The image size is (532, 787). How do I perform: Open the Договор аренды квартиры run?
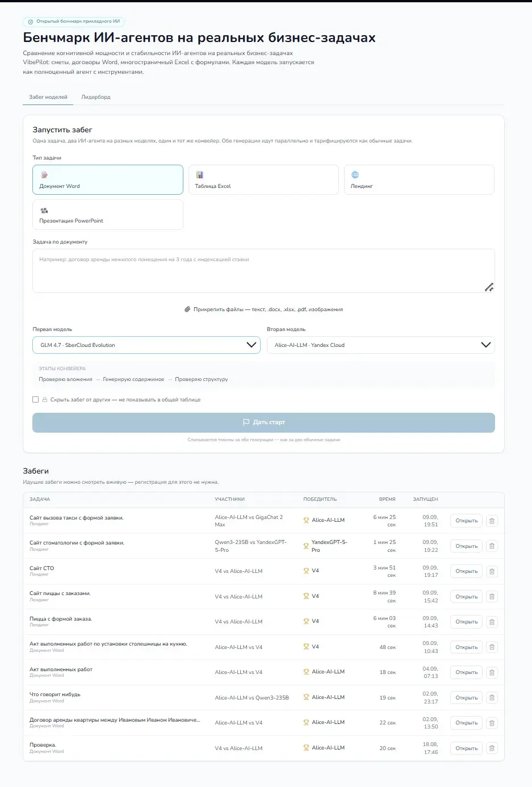pyautogui.click(x=466, y=723)
